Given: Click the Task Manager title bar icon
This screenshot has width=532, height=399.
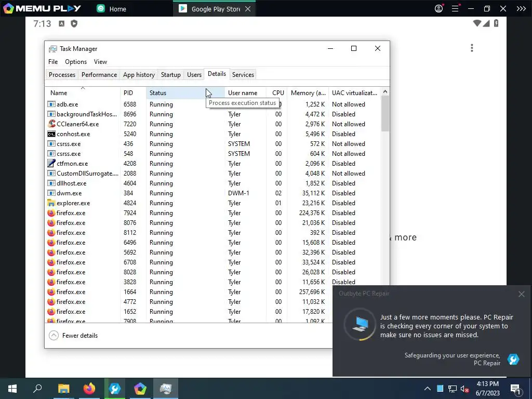Looking at the screenshot, I should [52, 49].
